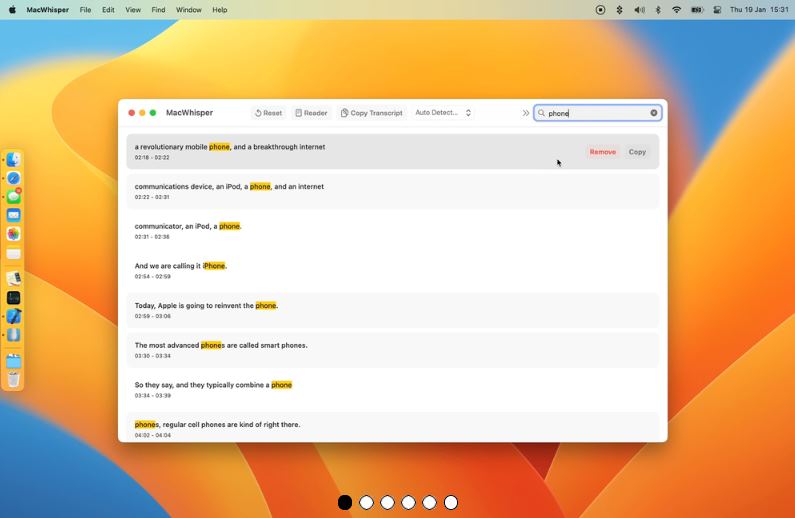Open the Edit menu

click(108, 10)
